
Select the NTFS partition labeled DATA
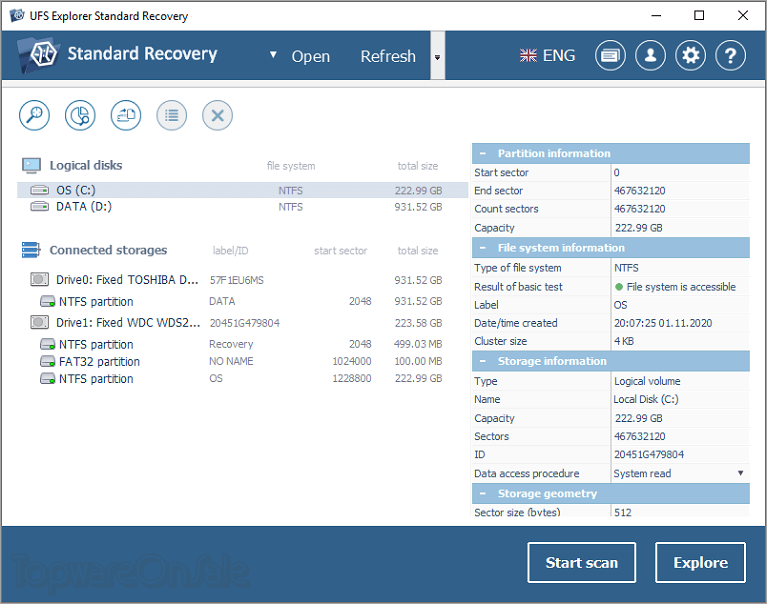click(x=243, y=301)
